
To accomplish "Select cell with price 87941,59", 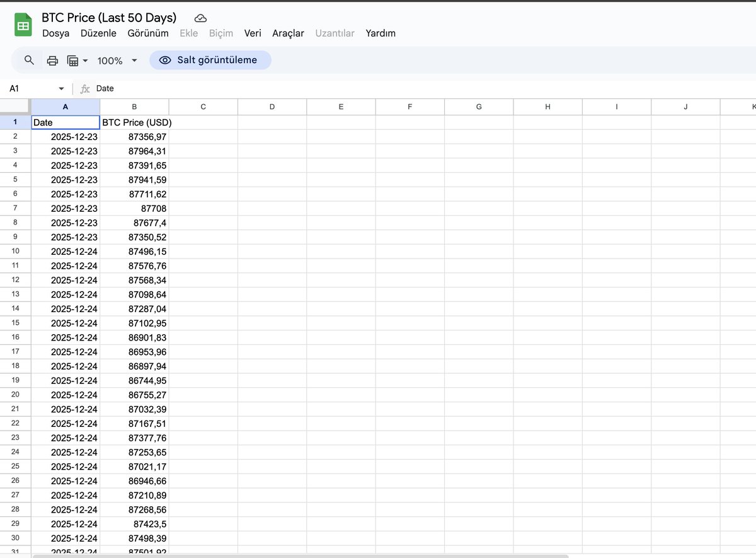I will point(134,180).
